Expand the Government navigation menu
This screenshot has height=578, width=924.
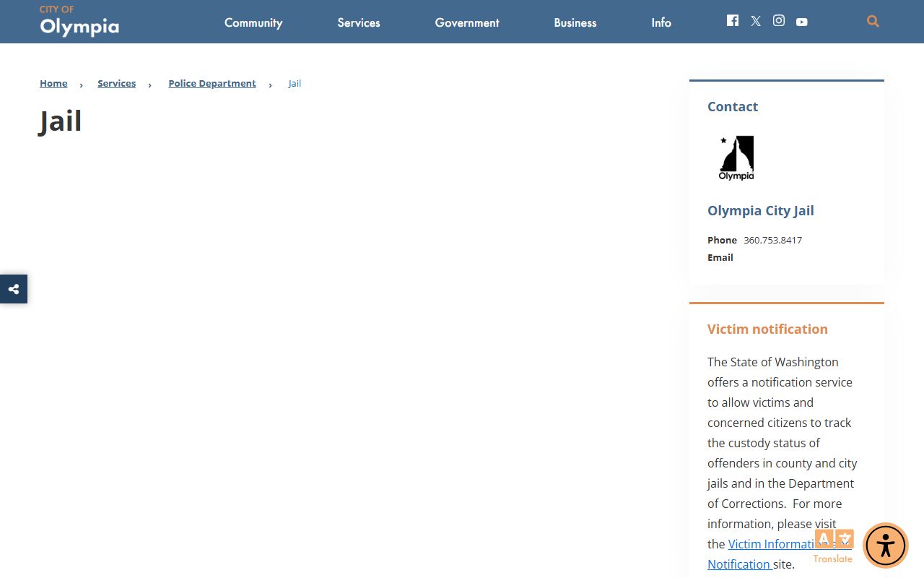(467, 22)
